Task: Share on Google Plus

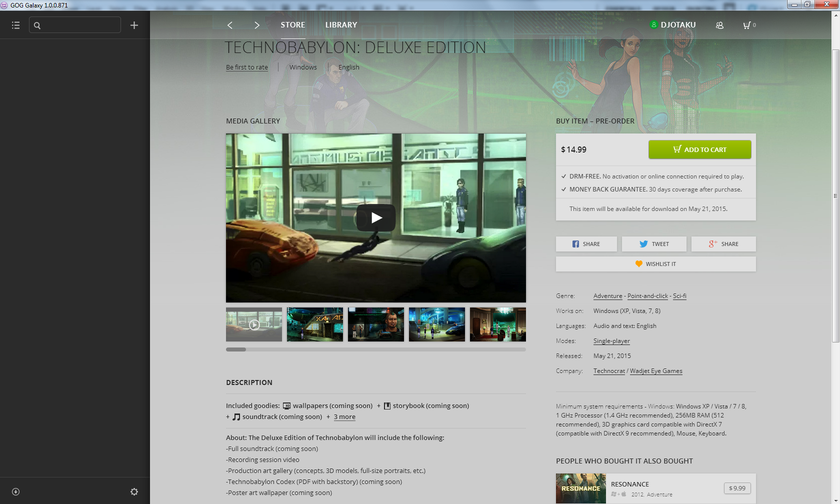Action: pyautogui.click(x=723, y=244)
